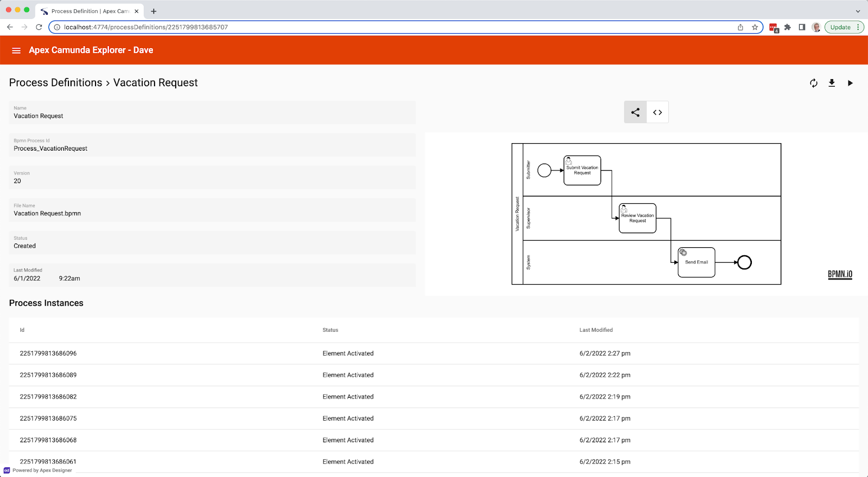Image resolution: width=868 pixels, height=477 pixels.
Task: Select Submit Vacation Request task
Action: [x=582, y=170]
